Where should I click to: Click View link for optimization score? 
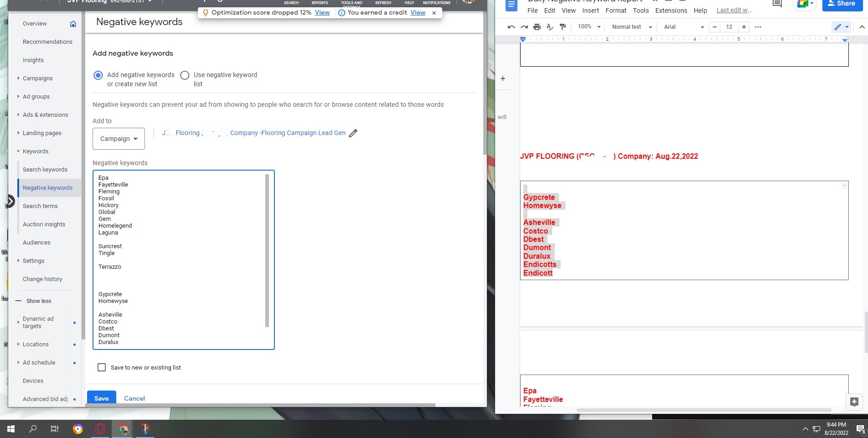(x=322, y=13)
